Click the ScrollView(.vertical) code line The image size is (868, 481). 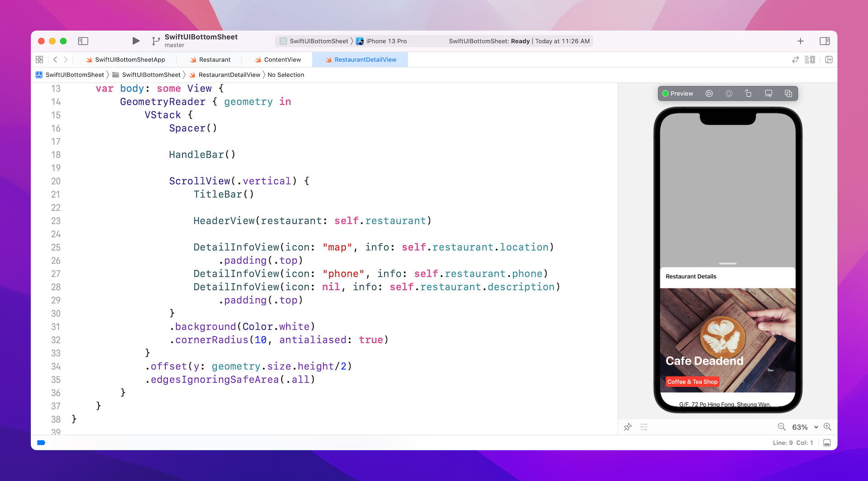[x=239, y=181]
